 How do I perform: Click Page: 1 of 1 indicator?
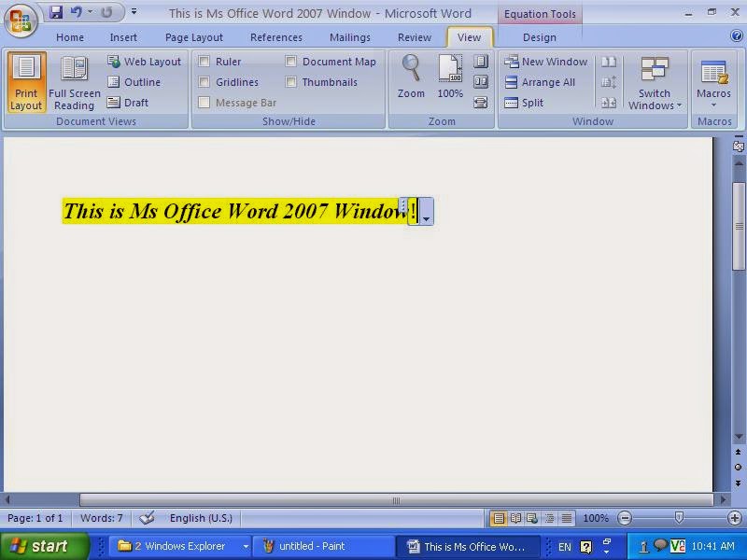pos(35,518)
